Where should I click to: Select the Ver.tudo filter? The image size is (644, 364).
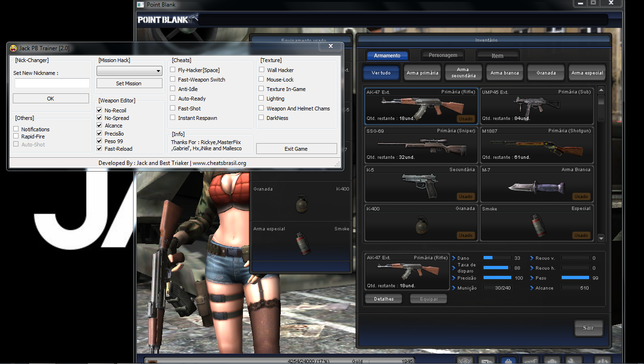point(381,73)
